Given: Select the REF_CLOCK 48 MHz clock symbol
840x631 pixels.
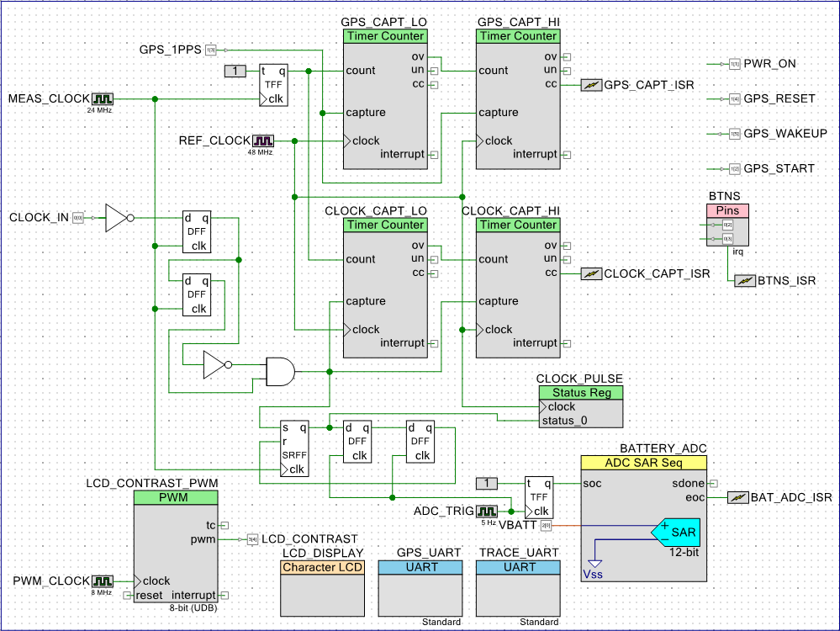Looking at the screenshot, I should 264,141.
